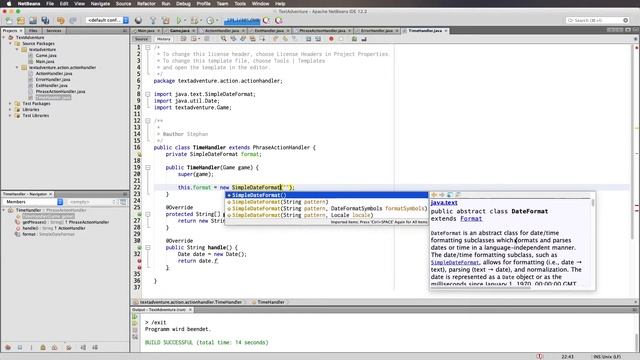Screen dimensions: 640x360
Task: Open the Debug Project dropdown arrow
Action: pos(200,20)
